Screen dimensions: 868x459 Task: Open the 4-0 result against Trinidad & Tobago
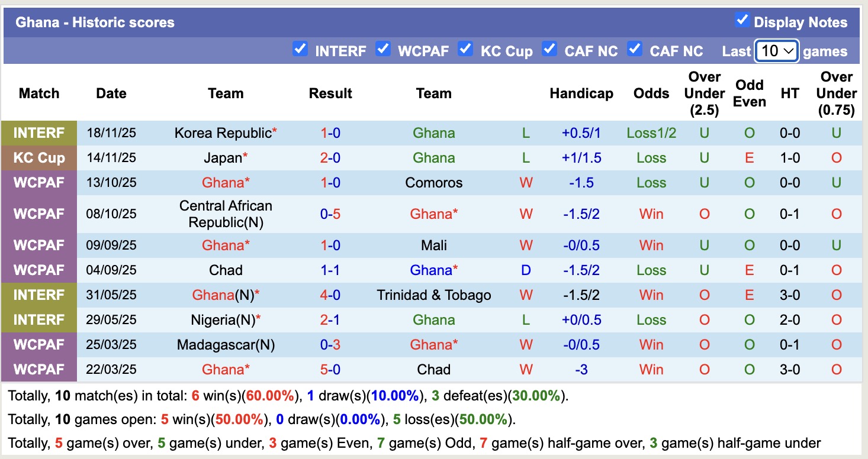tap(330, 295)
